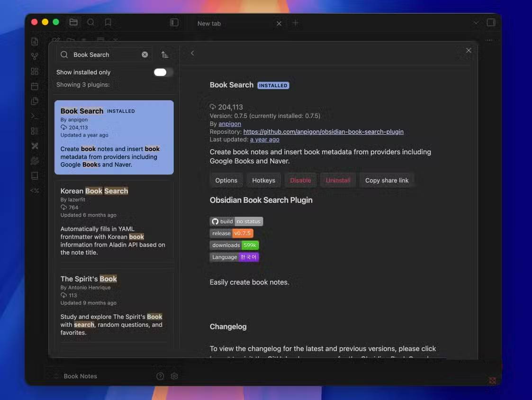Select The Spirit's Book plugin card
Image resolution: width=532 pixels, height=400 pixels.
[x=114, y=305]
